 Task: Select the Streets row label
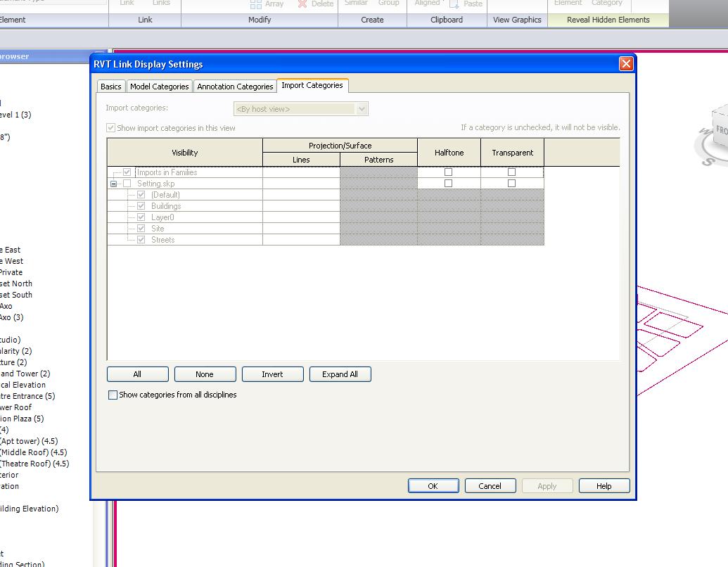[163, 240]
